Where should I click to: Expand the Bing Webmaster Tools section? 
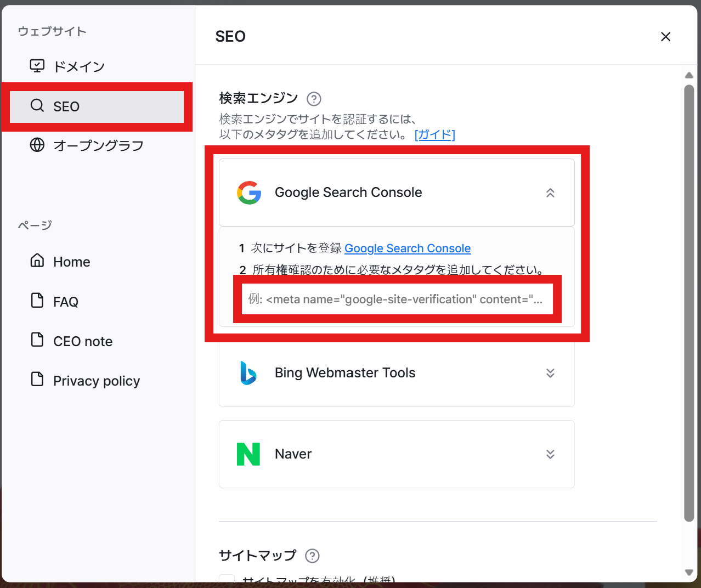(x=550, y=373)
